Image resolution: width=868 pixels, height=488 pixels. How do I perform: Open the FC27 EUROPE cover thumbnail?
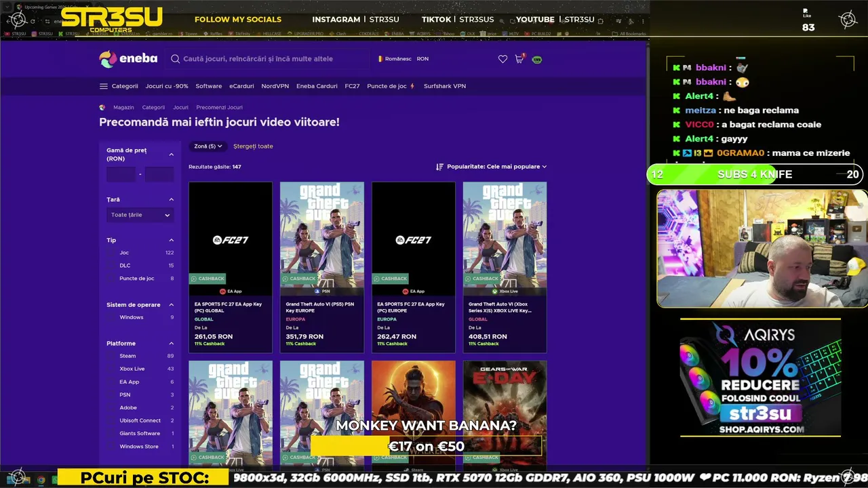(414, 239)
